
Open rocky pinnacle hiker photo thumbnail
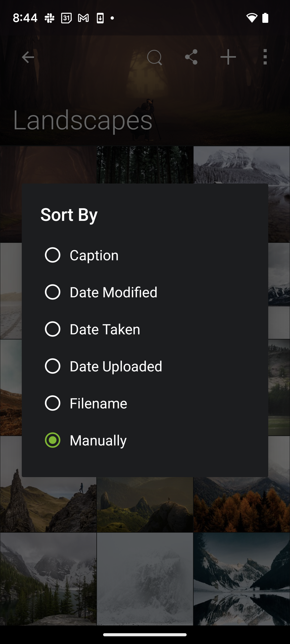tap(48, 504)
